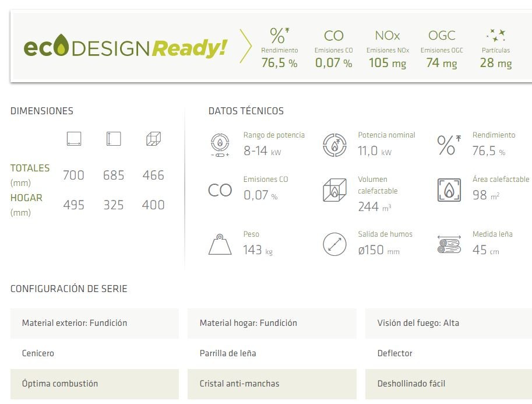This screenshot has width=532, height=404.
Task: Click the TOTALES width value 700
Action: 73,175
